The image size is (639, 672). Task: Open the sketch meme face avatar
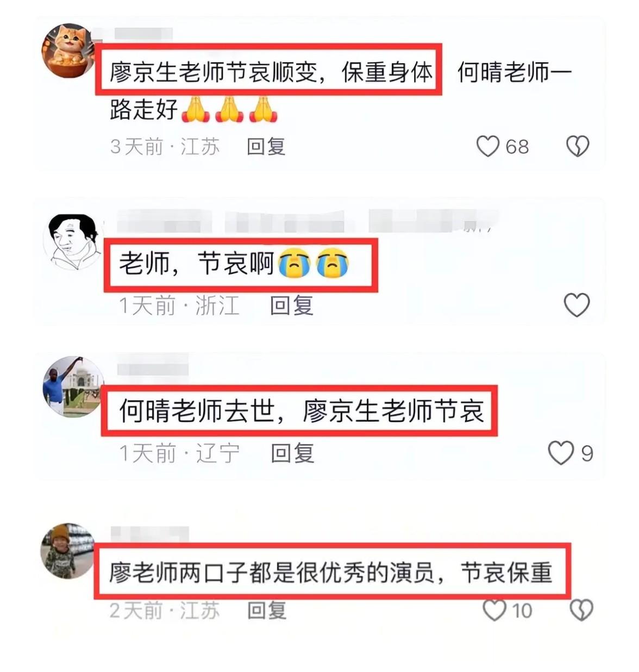[72, 242]
